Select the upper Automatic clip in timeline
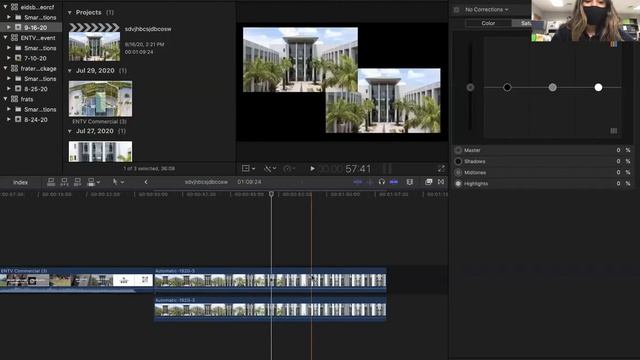The width and height of the screenshot is (640, 360). click(x=270, y=279)
